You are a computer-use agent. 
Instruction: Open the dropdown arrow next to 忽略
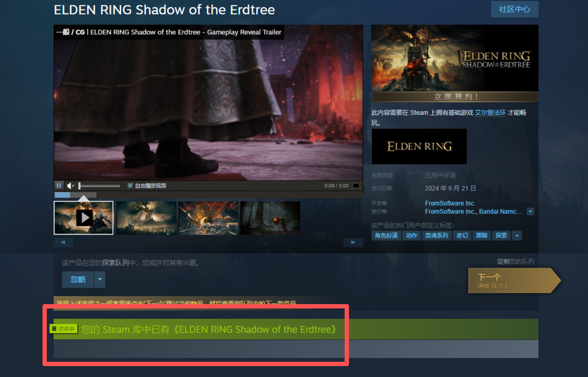tap(100, 279)
